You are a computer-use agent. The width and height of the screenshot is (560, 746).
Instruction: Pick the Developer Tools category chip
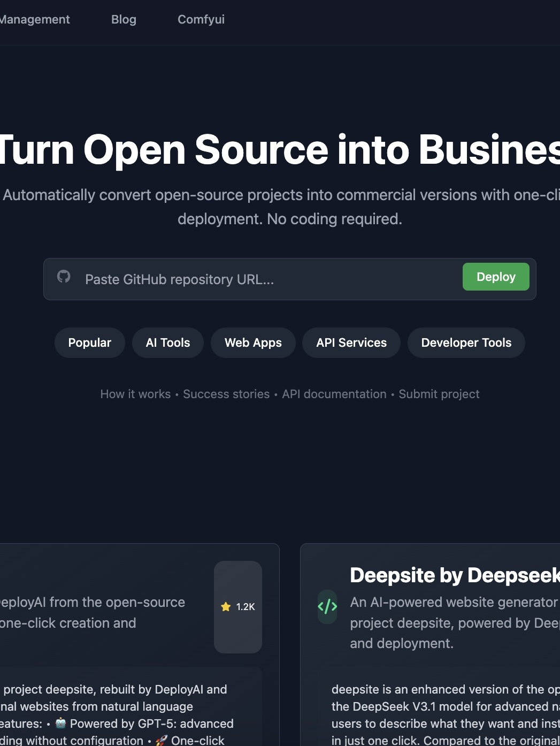pos(466,342)
